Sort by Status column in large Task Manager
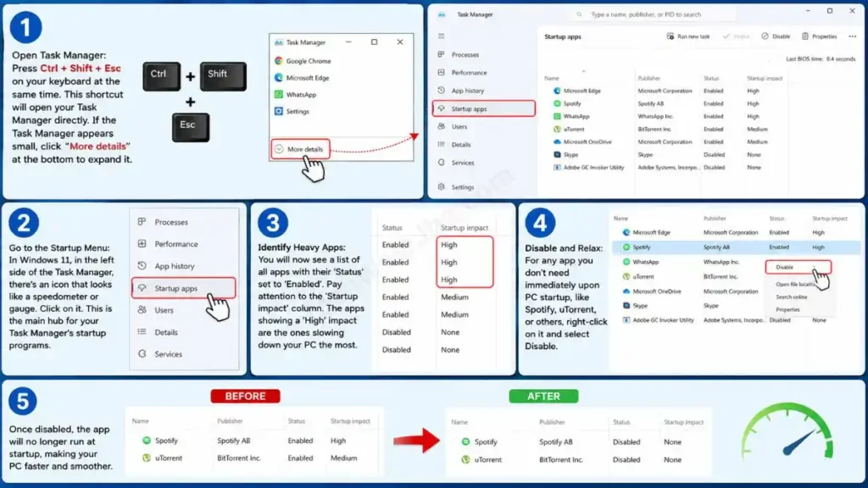 [x=711, y=79]
